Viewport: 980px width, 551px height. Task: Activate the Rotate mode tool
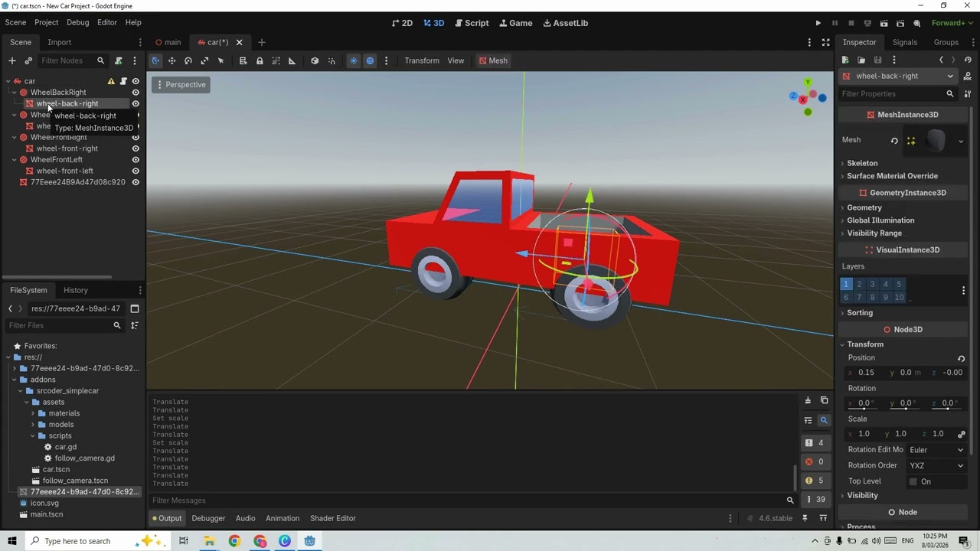[x=188, y=60]
